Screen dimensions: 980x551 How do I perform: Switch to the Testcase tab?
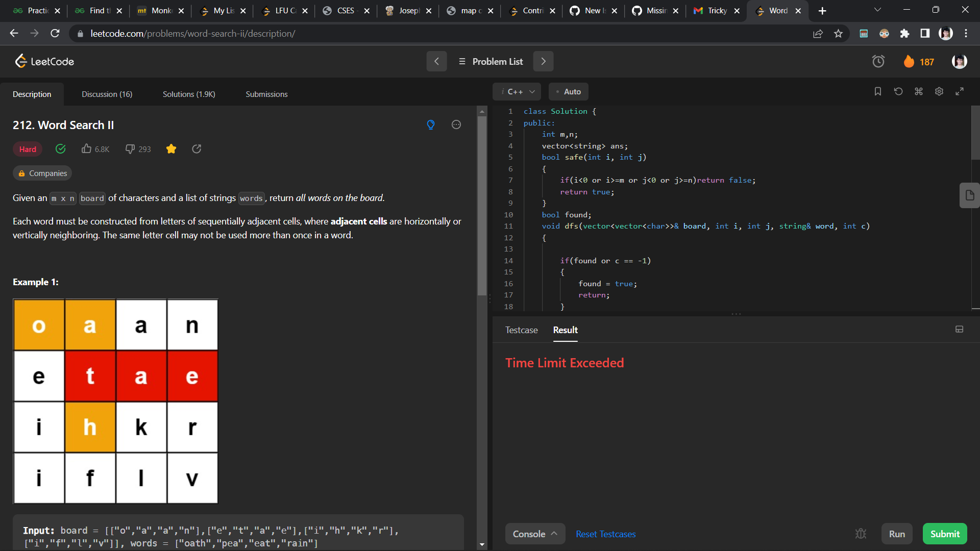pyautogui.click(x=521, y=330)
